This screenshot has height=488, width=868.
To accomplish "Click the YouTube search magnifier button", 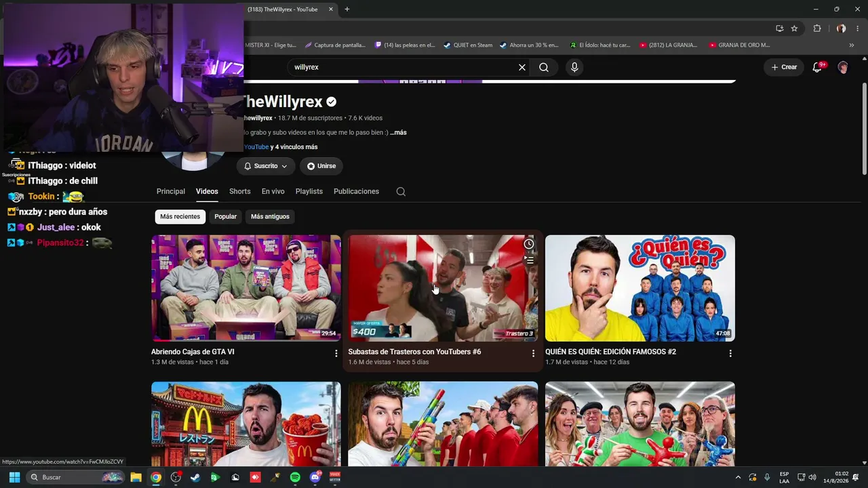I will tap(544, 67).
